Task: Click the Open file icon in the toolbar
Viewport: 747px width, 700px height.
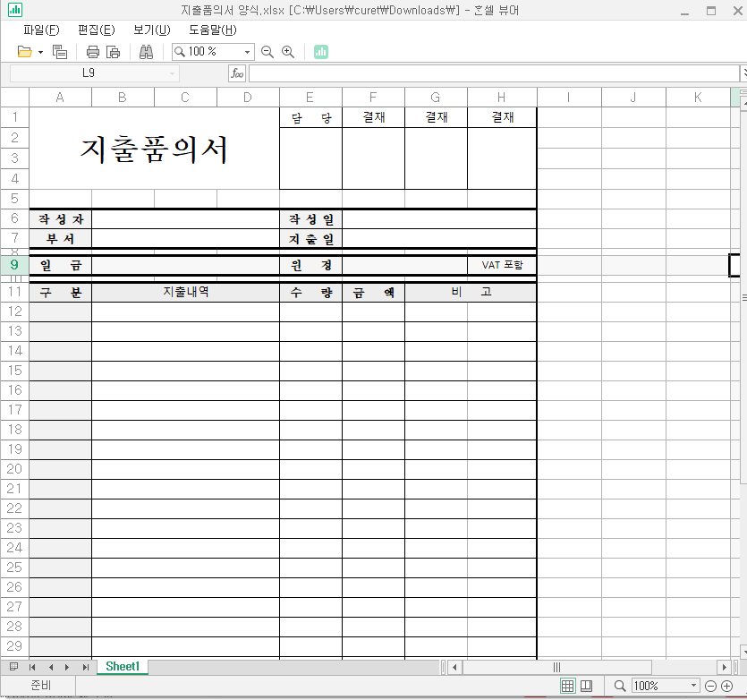Action: pyautogui.click(x=26, y=52)
